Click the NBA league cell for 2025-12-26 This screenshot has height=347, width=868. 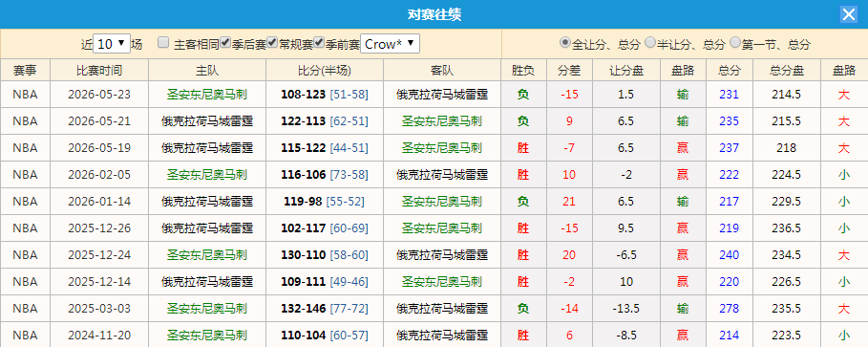[x=25, y=228]
